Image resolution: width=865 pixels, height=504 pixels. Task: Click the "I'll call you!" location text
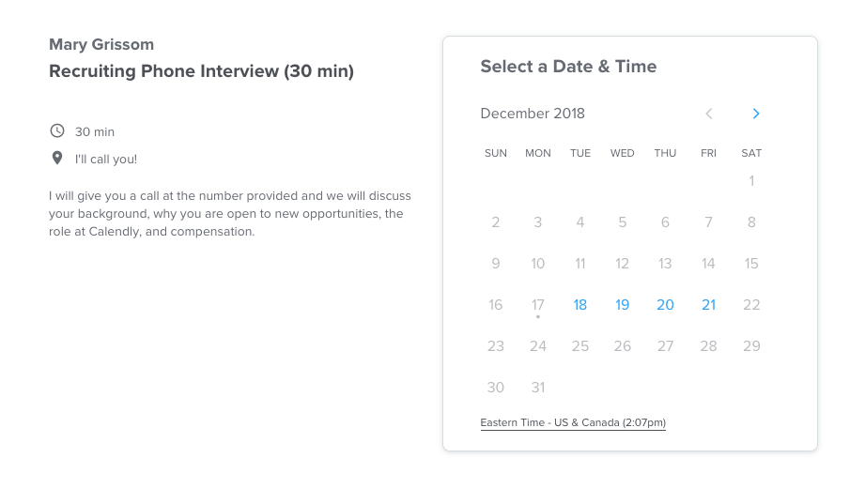click(x=106, y=160)
